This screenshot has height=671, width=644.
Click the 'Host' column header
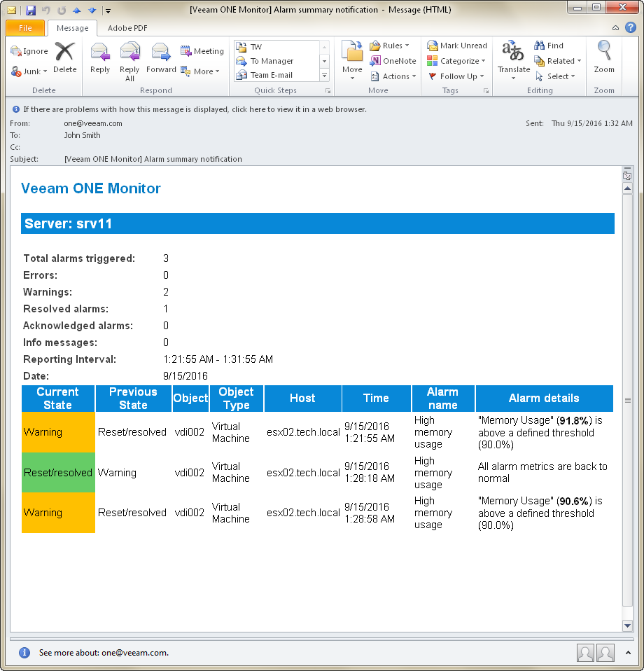[x=303, y=399]
